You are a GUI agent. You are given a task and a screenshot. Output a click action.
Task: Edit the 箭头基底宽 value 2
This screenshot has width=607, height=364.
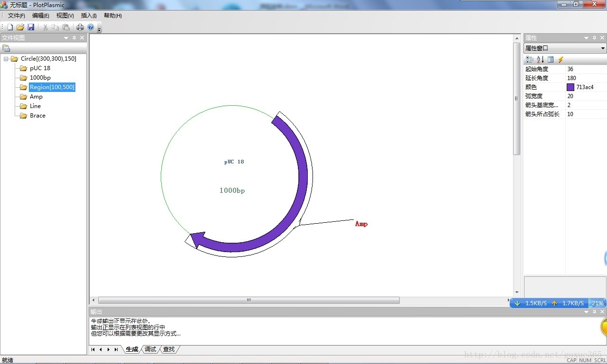coord(586,105)
